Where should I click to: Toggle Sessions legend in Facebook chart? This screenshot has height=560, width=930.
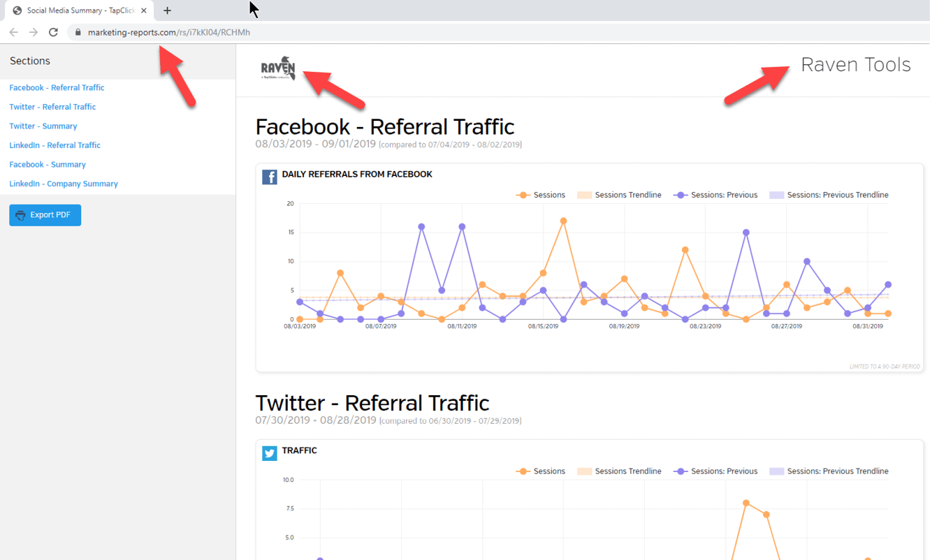tap(540, 195)
